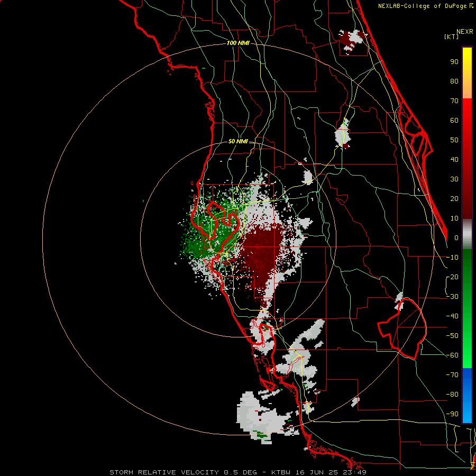Click the 60 value on the velocity scale
This screenshot has height=476, width=476.
click(454, 120)
